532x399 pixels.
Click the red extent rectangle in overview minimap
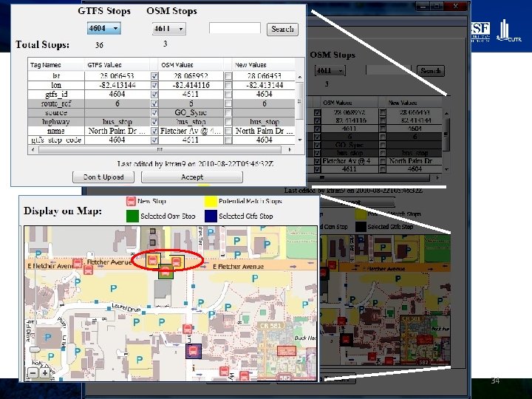click(287, 351)
